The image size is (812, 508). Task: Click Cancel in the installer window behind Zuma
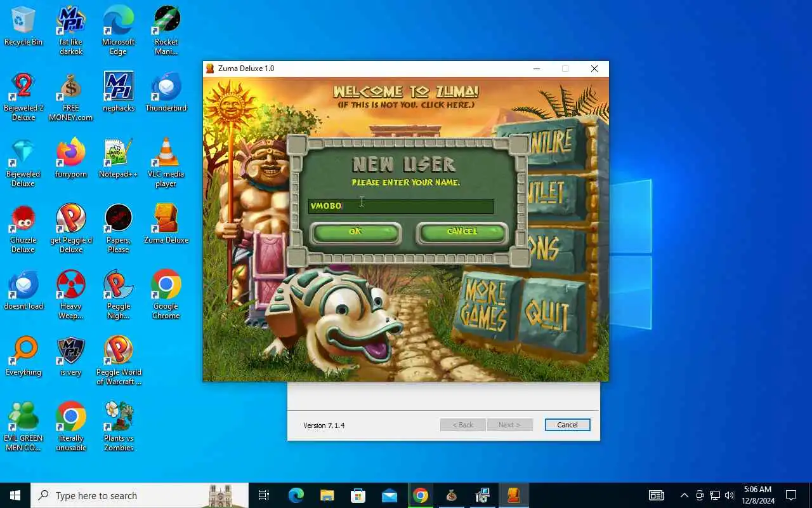pos(567,425)
